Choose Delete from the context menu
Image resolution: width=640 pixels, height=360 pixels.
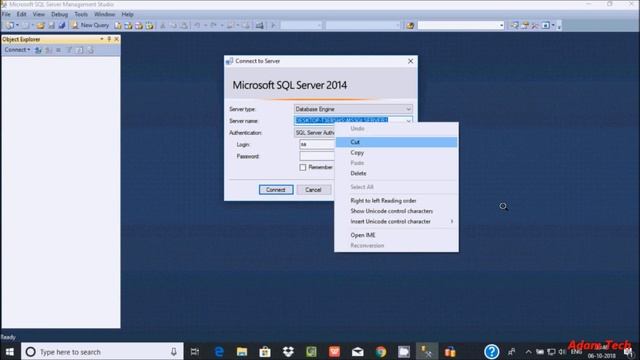396,173
